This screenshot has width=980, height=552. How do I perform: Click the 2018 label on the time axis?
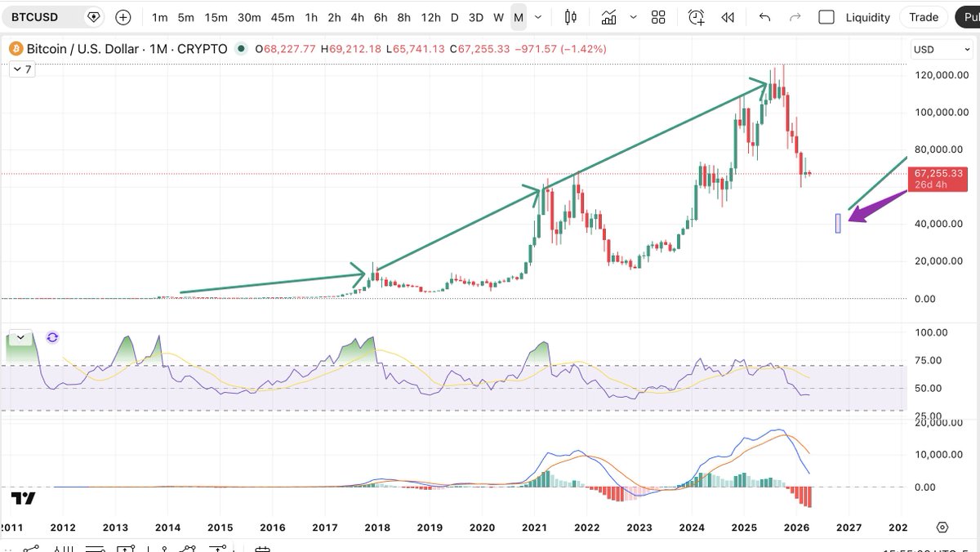377,528
